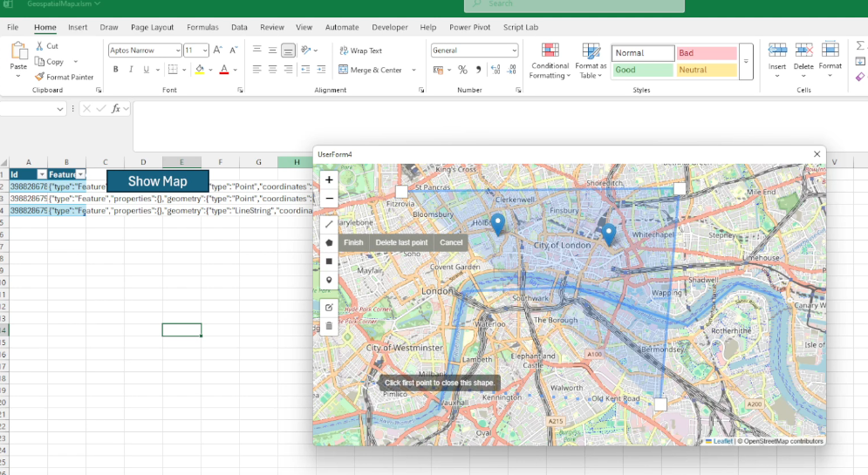Open the font size dropdown

pyautogui.click(x=205, y=51)
